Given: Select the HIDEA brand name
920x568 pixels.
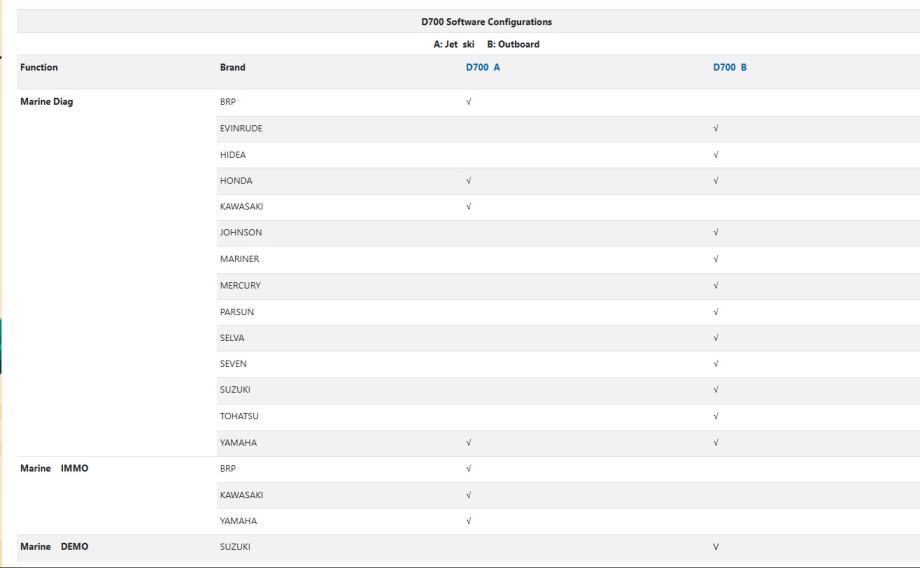Looking at the screenshot, I should (232, 155).
